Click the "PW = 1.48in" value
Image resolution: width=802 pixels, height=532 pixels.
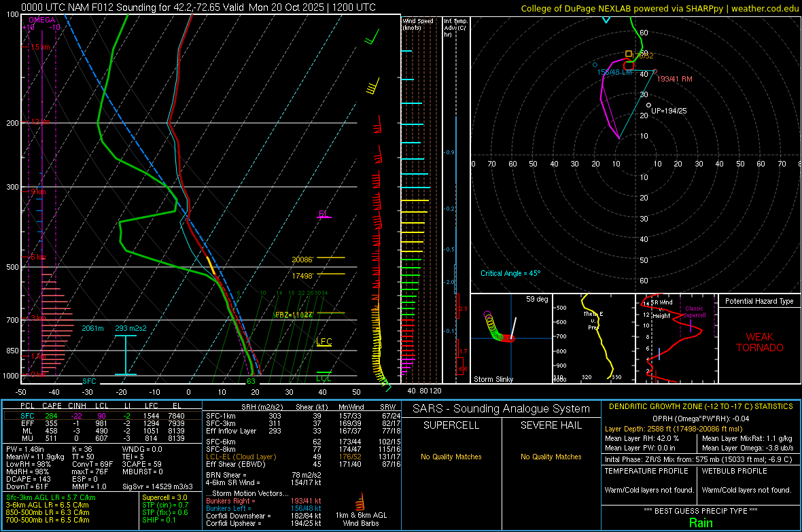[27, 449]
